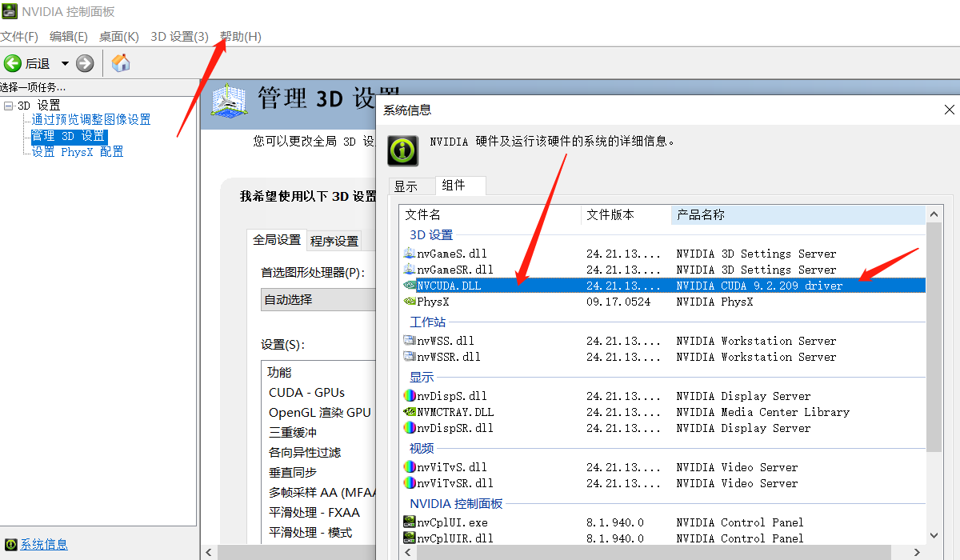
Task: Sort by the 文件名 column header
Action: [490, 214]
